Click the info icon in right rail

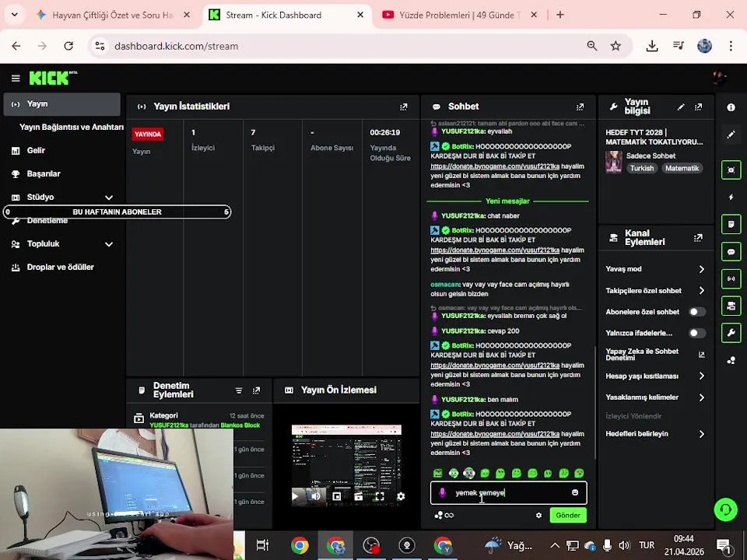pos(731,107)
